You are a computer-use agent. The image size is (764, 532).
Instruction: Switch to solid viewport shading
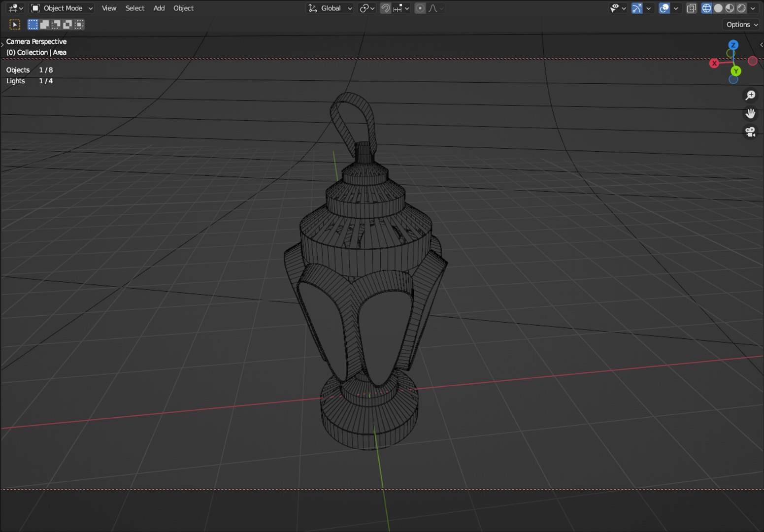coord(718,8)
